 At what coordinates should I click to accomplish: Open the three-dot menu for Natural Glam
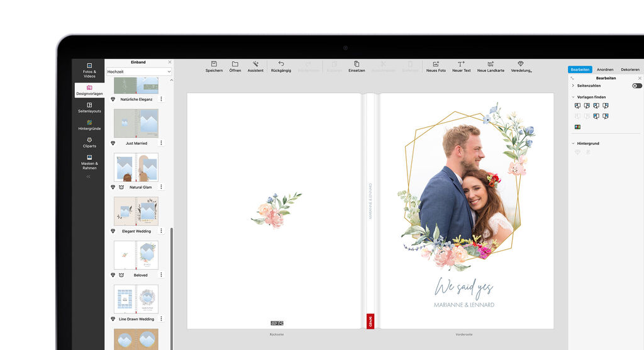pyautogui.click(x=162, y=187)
